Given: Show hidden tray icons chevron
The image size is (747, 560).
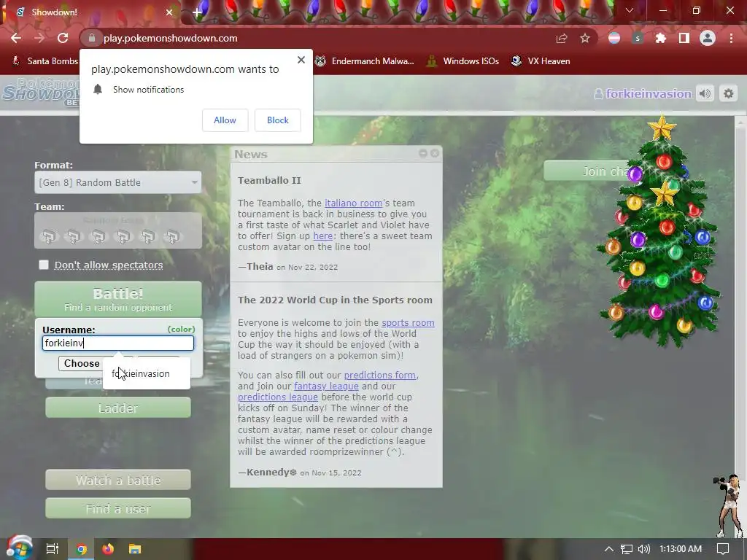Looking at the screenshot, I should pos(609,549).
